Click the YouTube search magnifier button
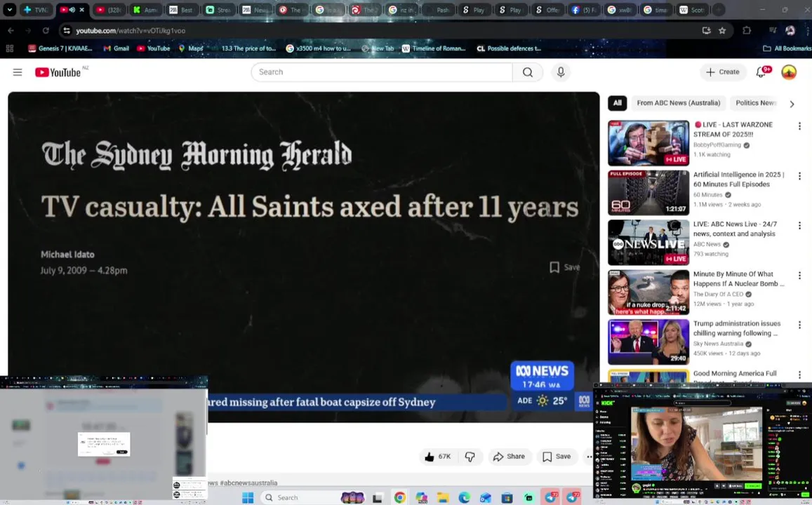This screenshot has height=505, width=812. pyautogui.click(x=527, y=72)
